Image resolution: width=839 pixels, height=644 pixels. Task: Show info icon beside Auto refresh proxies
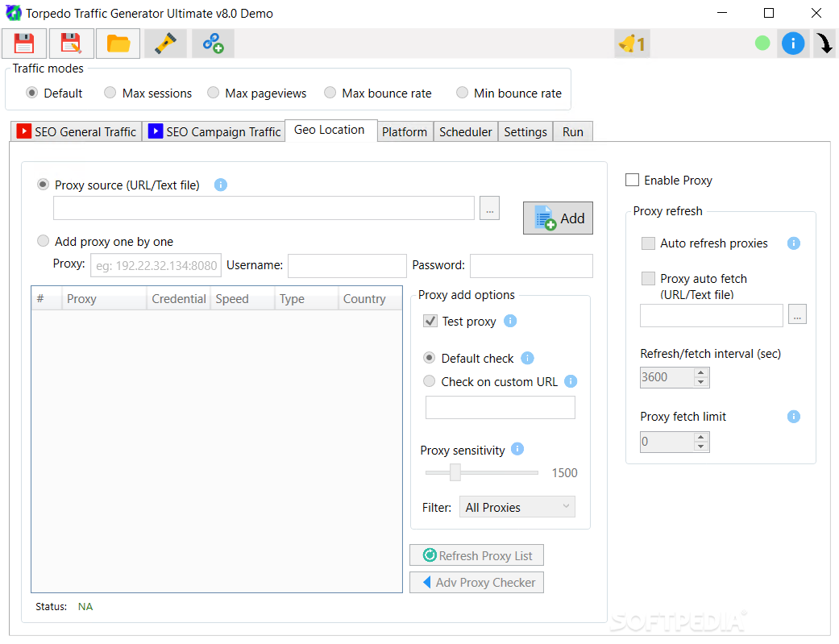point(794,243)
